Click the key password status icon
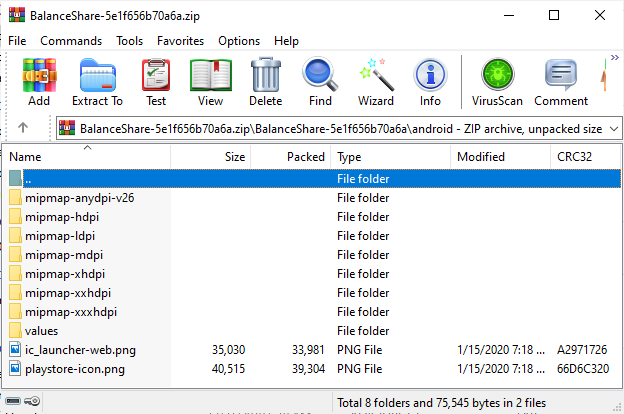 pos(32,401)
